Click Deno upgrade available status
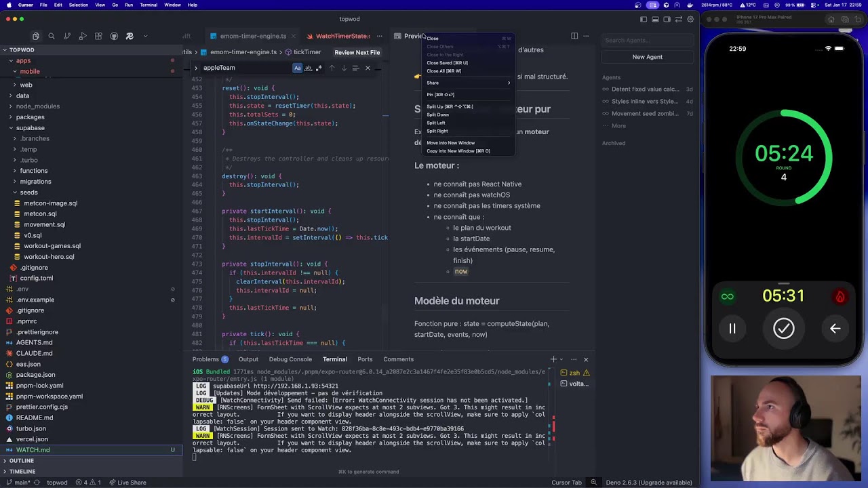The width and height of the screenshot is (868, 488). [x=649, y=483]
